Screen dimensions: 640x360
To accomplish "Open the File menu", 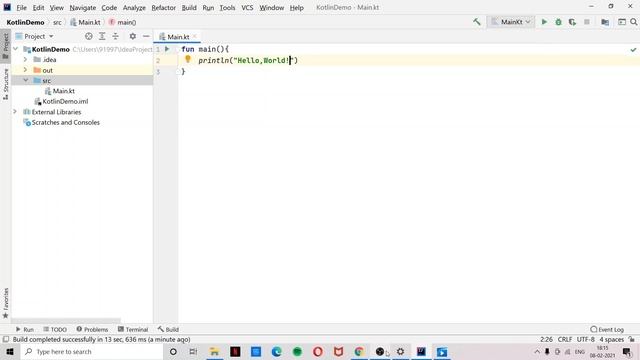I will [x=21, y=7].
